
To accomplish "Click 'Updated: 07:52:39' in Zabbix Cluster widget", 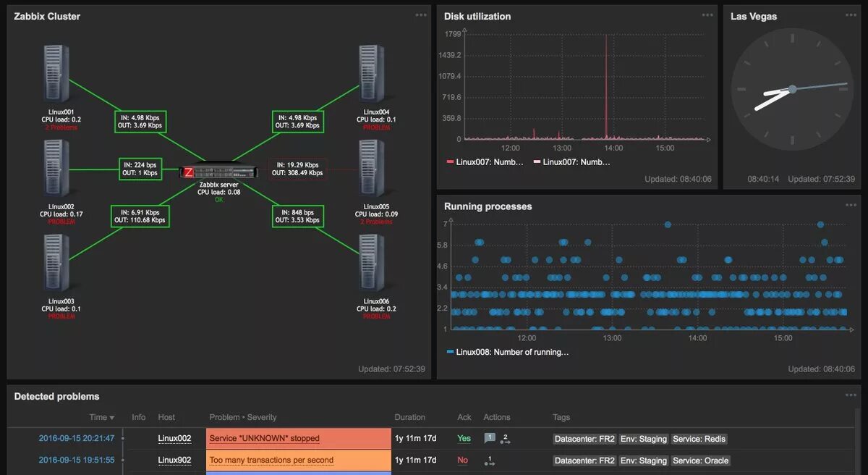I will (391, 369).
